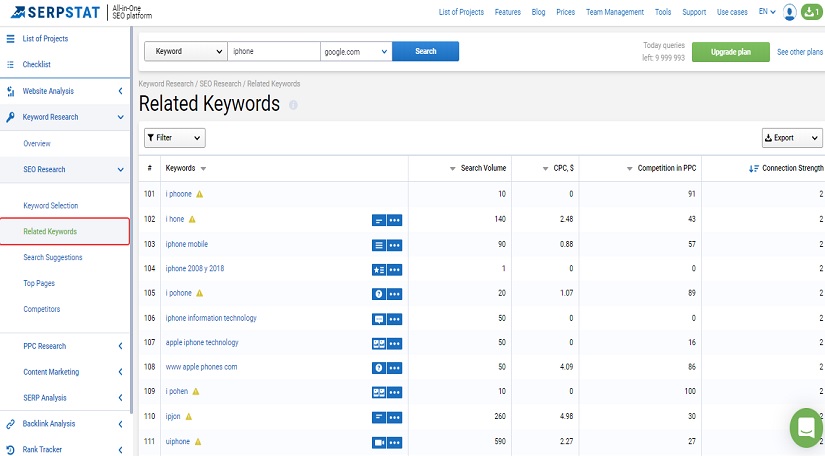Image resolution: width=825 pixels, height=456 pixels.
Task: Click warning triangle next to 'i pohen'
Action: pyautogui.click(x=196, y=391)
